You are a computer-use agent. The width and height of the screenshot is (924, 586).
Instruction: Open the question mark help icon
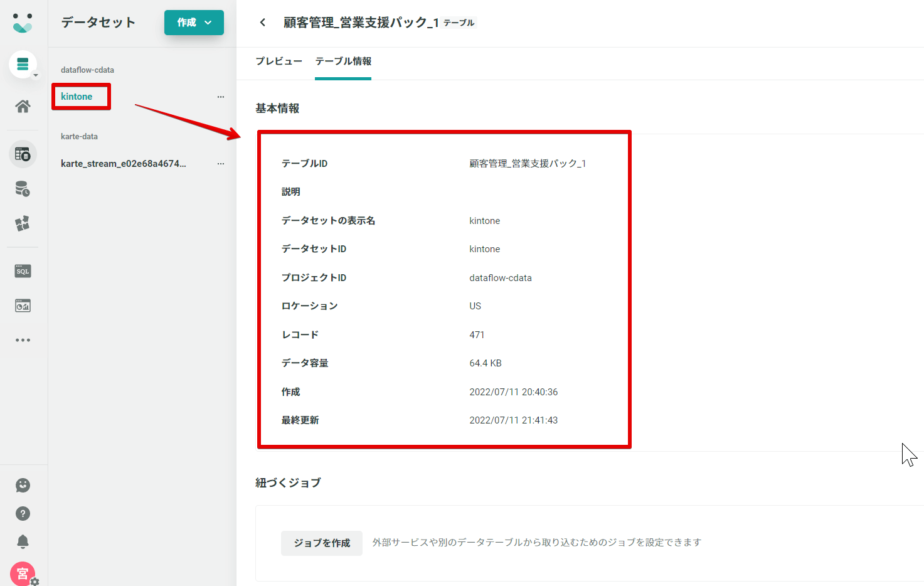pyautogui.click(x=23, y=514)
